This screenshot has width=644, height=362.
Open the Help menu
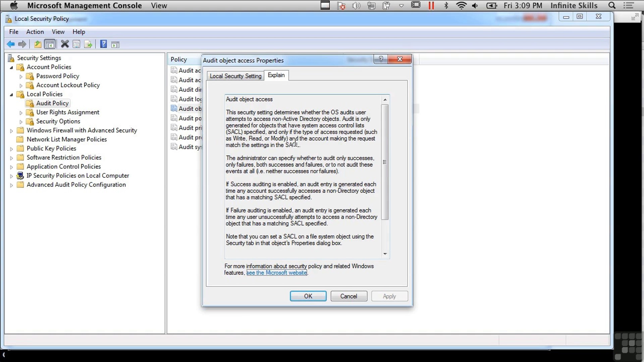click(x=79, y=32)
